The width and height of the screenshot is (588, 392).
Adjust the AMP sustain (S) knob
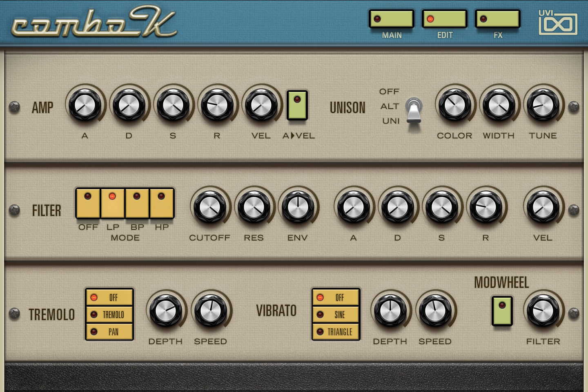(173, 105)
